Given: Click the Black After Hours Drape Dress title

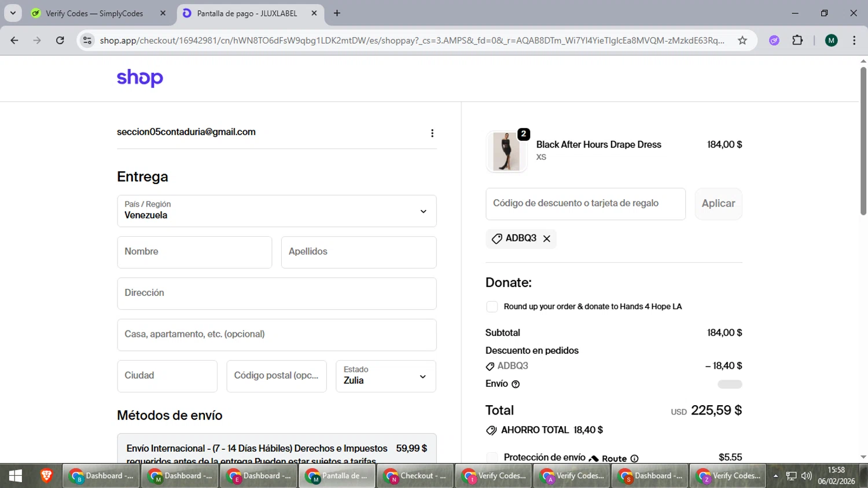Looking at the screenshot, I should [x=598, y=145].
